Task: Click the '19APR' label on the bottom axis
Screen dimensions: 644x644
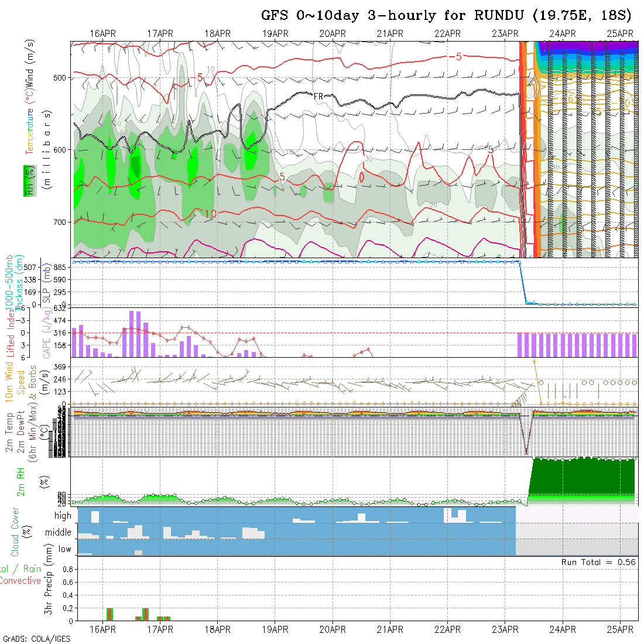Action: pyautogui.click(x=275, y=629)
